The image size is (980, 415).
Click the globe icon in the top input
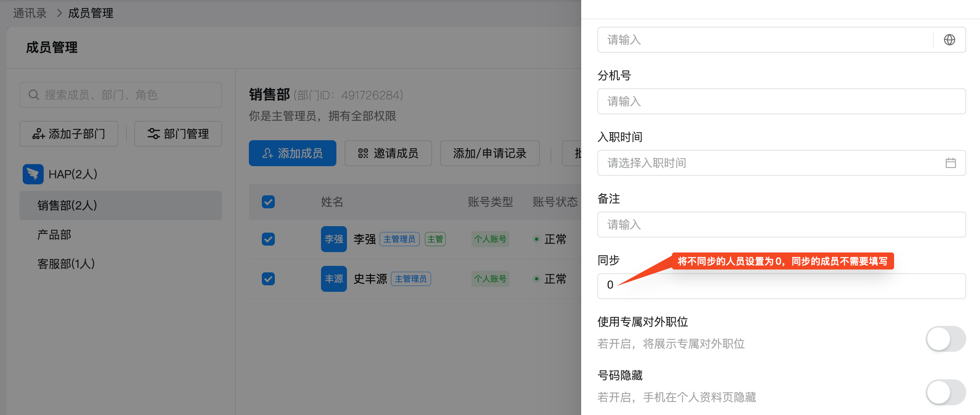pyautogui.click(x=949, y=40)
